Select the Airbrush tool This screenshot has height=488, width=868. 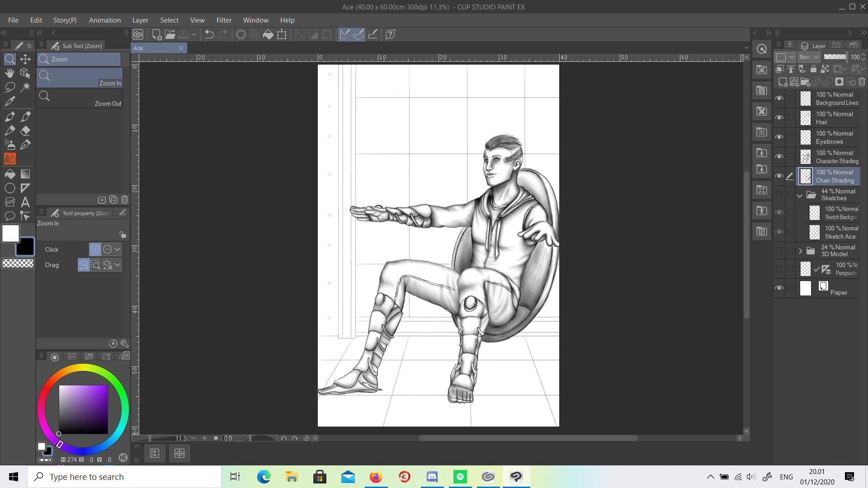pos(10,145)
